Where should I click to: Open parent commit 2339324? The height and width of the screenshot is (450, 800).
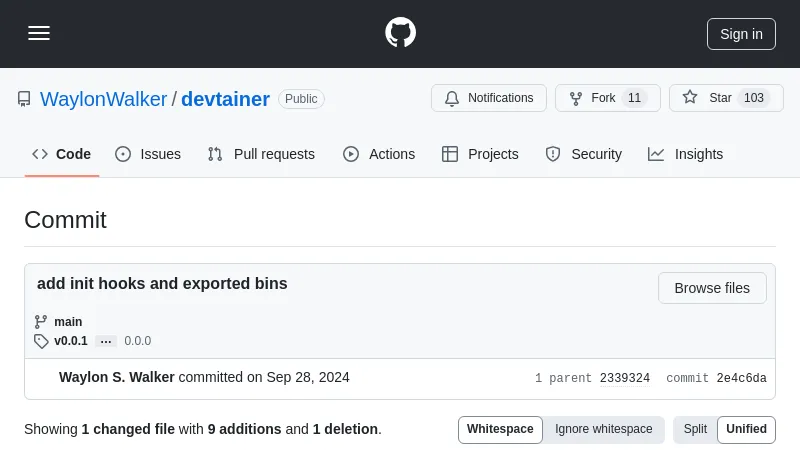click(624, 378)
